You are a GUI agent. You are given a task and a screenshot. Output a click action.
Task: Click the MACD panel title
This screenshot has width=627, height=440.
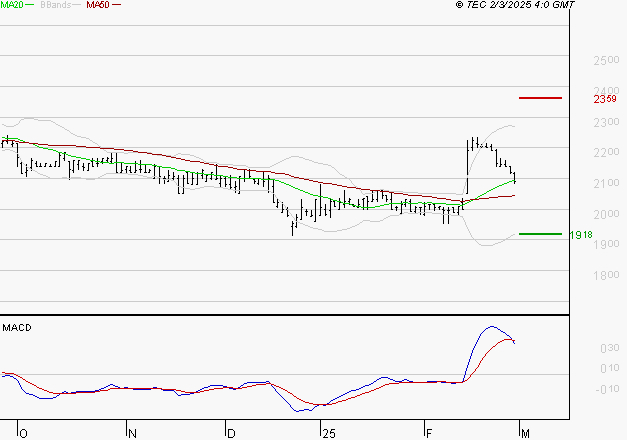coord(17,328)
